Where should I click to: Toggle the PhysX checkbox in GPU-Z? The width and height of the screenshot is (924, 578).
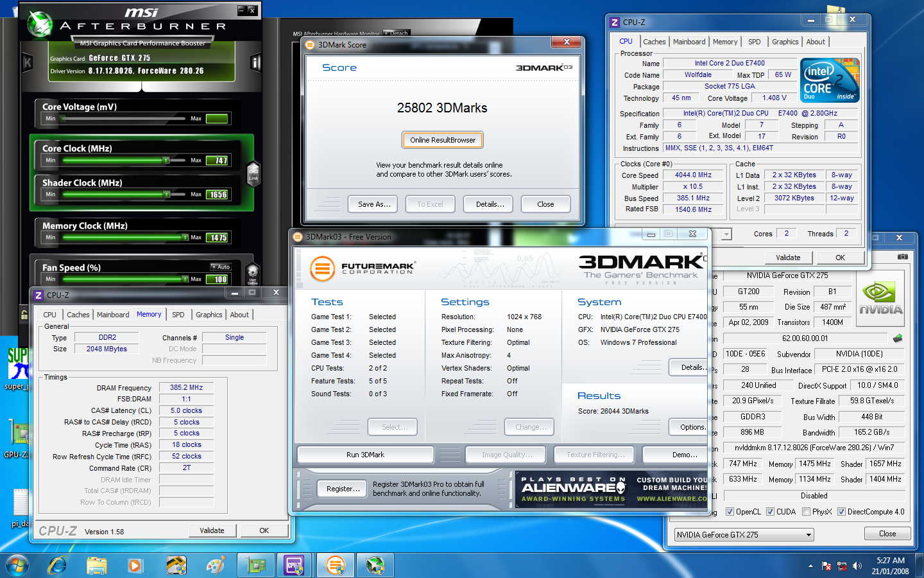pos(806,512)
